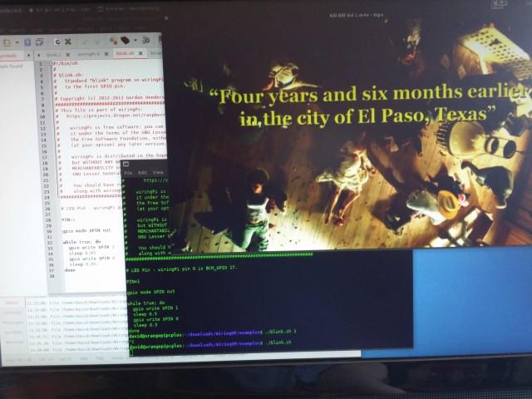Click the '# LED Pin - wiringPi pin 0' terminal line

click(x=182, y=268)
